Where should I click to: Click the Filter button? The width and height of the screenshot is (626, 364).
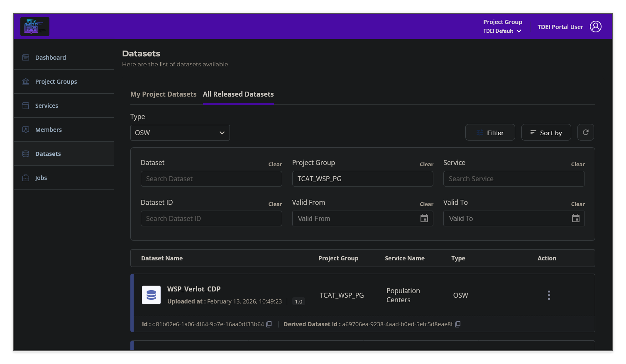click(490, 132)
